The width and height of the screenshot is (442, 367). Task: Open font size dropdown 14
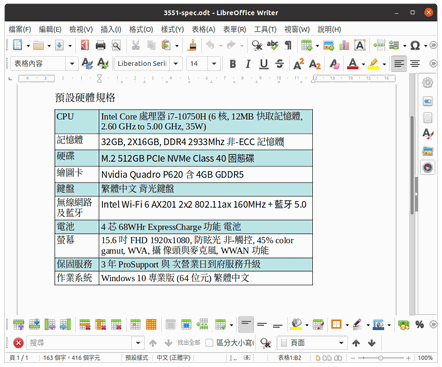pos(214,63)
